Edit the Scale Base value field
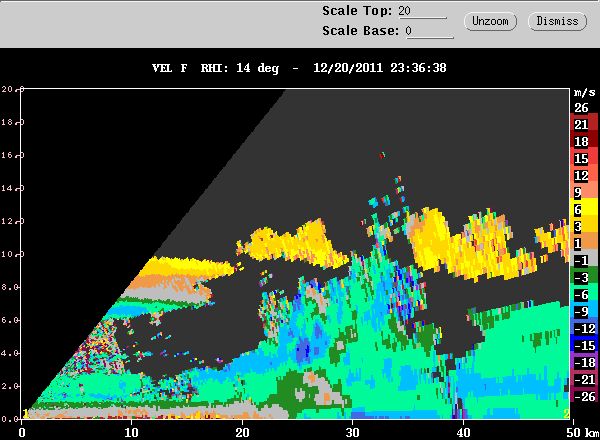Viewport: 600px width, 440px height. click(430, 31)
